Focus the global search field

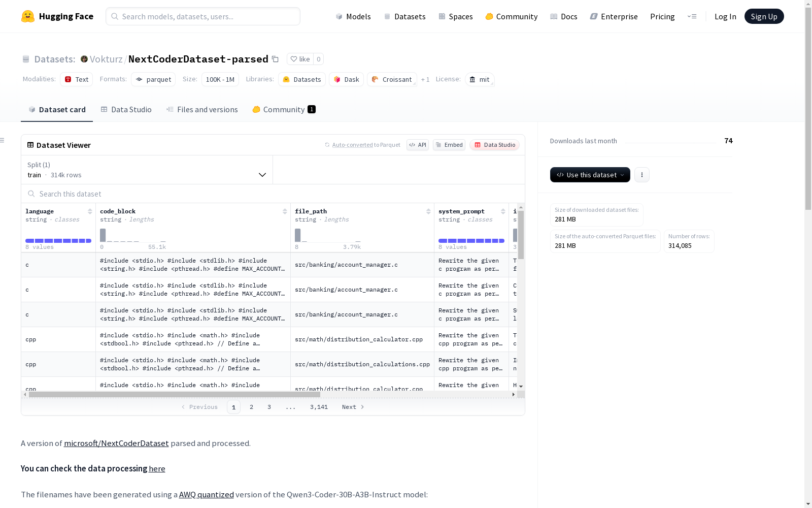203,16
